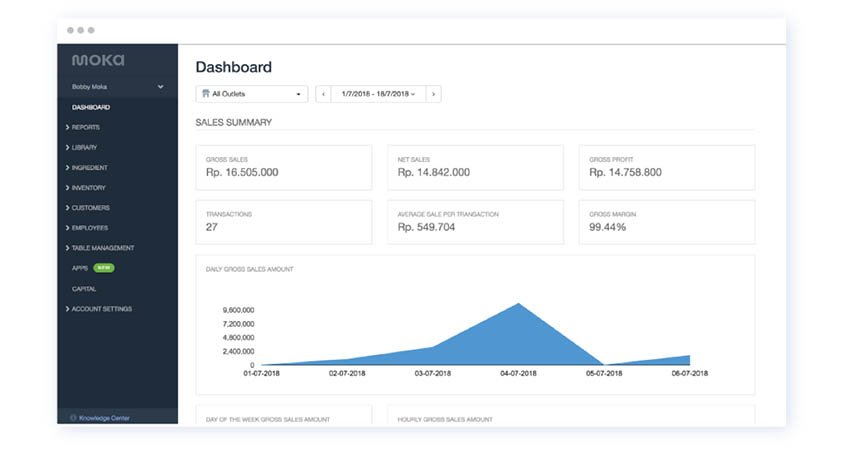Open the Customers sidebar menu
The image size is (850, 450).
click(x=90, y=208)
